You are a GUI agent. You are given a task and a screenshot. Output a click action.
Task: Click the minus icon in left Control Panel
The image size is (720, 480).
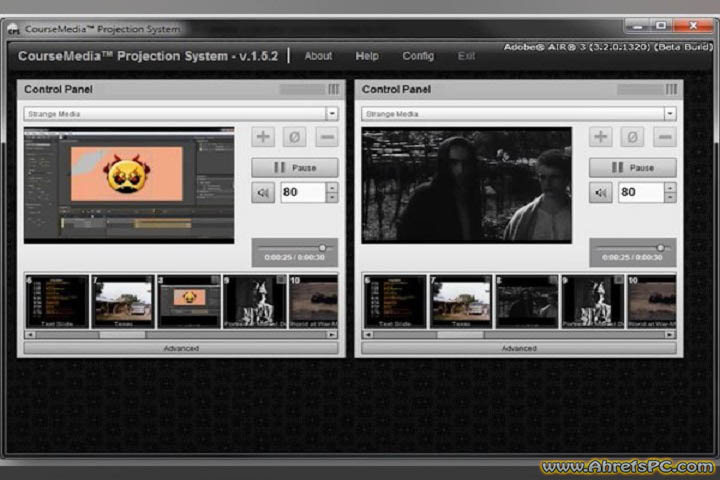[327, 137]
